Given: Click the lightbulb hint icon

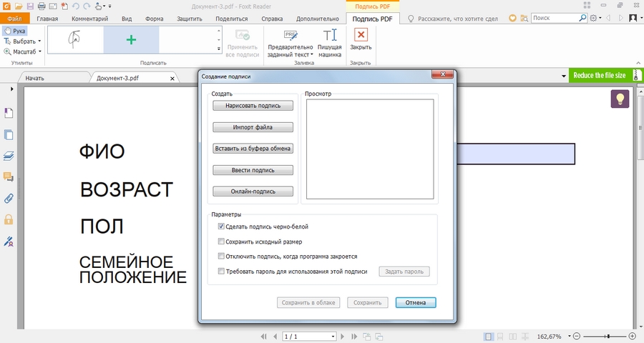Looking at the screenshot, I should pos(620,99).
